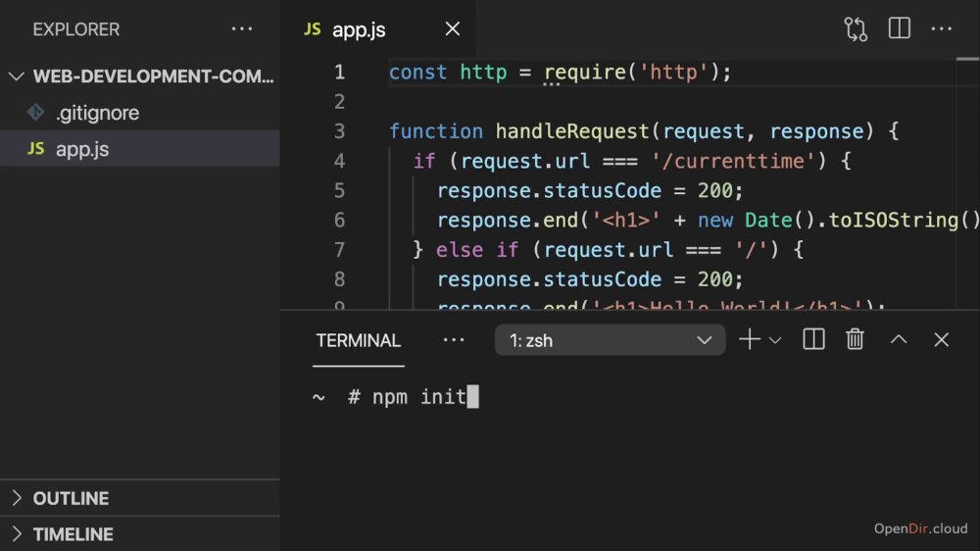The height and width of the screenshot is (551, 980).
Task: Kill terminal with trash icon
Action: pos(855,339)
